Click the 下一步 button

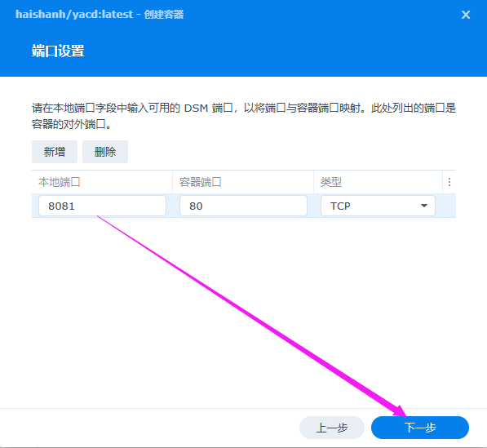pos(420,428)
